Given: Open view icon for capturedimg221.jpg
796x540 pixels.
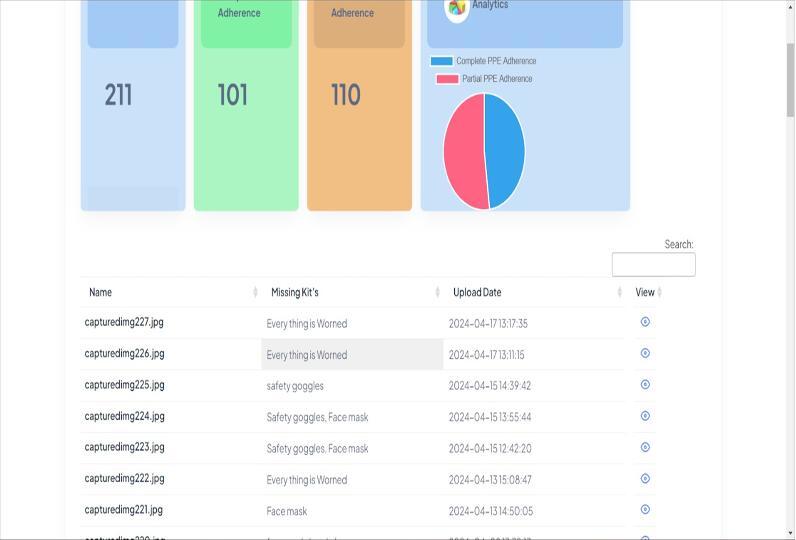Looking at the screenshot, I should tap(645, 509).
